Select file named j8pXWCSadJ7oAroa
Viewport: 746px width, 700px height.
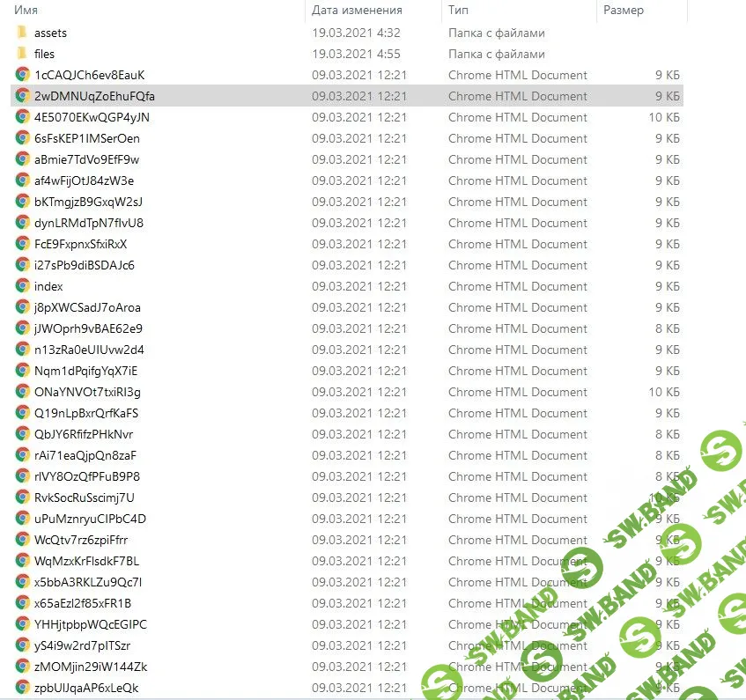87,307
